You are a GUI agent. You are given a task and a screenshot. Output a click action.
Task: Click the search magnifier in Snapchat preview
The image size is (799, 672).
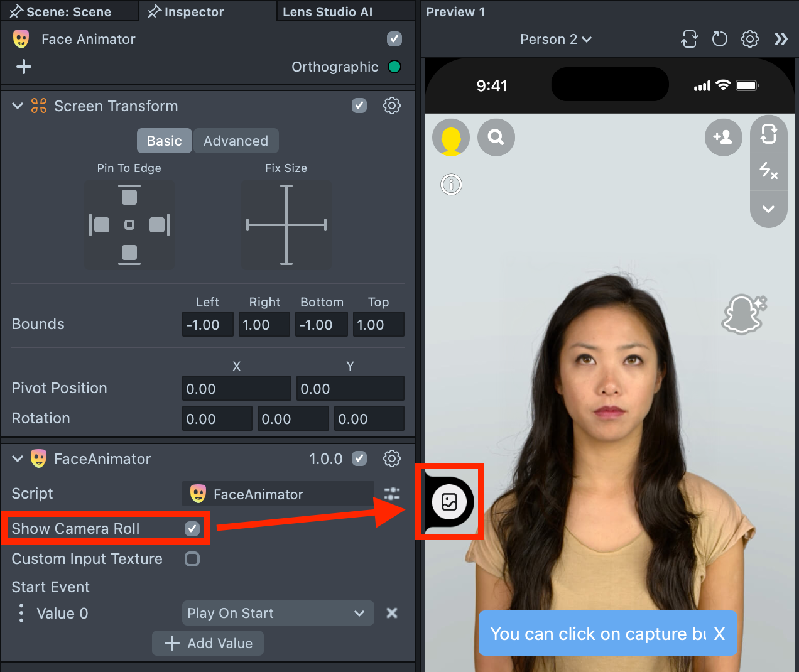(496, 137)
